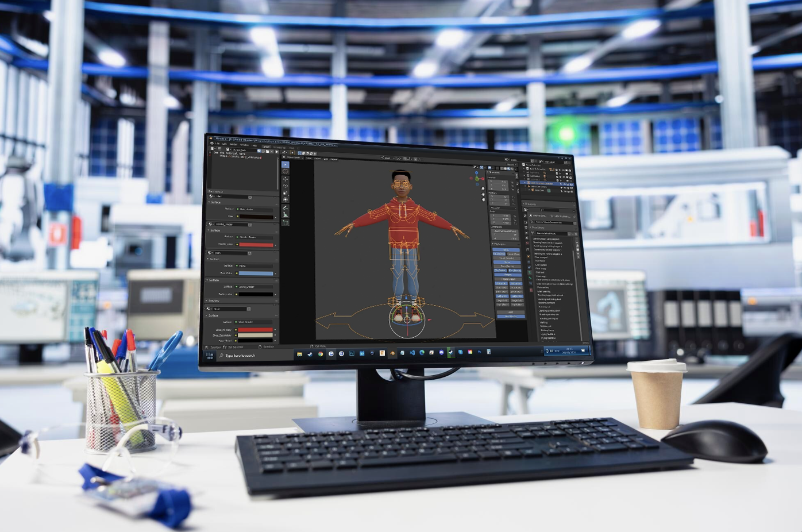
Task: Click the Windows Start button
Action: click(x=210, y=356)
